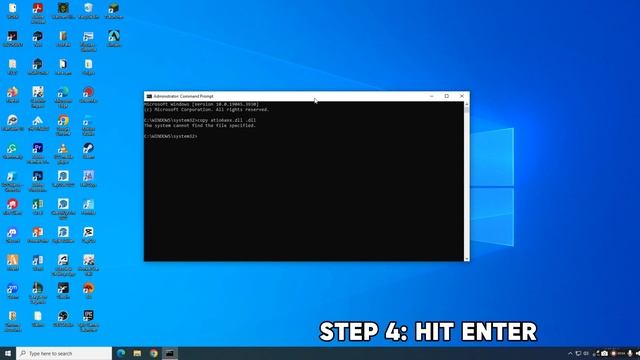The image size is (640, 360).
Task: Select the Microsoft Edge desktop shortcut
Action: tap(63, 96)
